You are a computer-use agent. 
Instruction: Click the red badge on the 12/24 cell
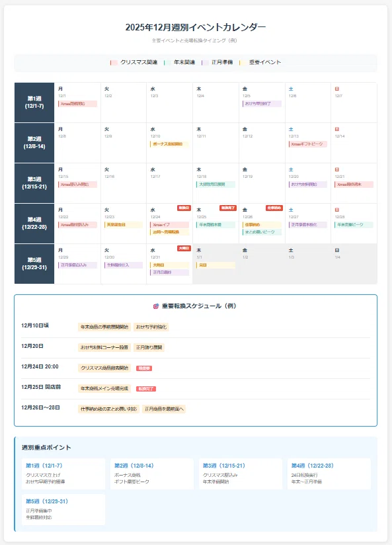click(184, 208)
